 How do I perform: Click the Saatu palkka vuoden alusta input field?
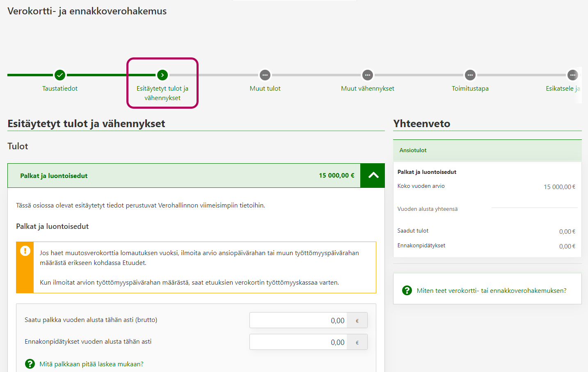tap(298, 320)
